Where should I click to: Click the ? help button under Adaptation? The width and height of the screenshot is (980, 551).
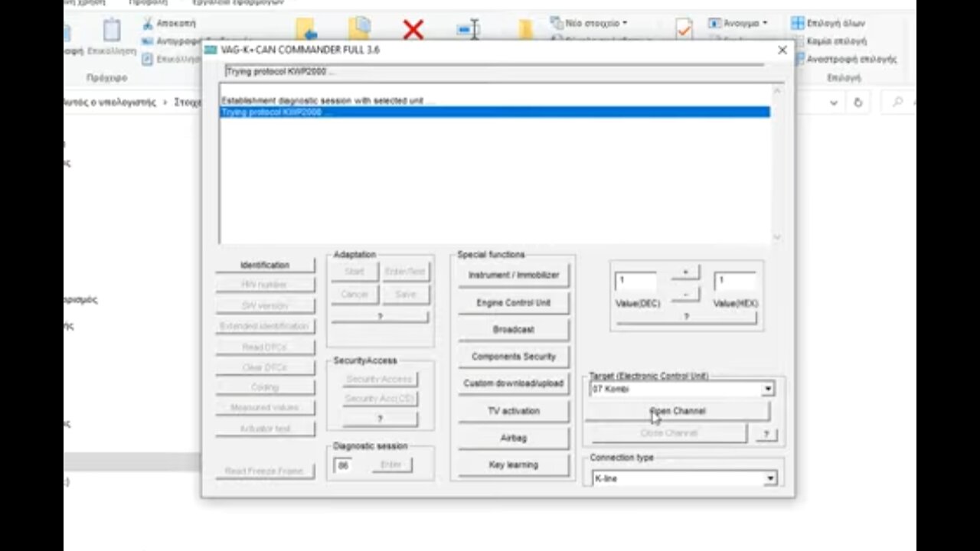click(x=380, y=316)
